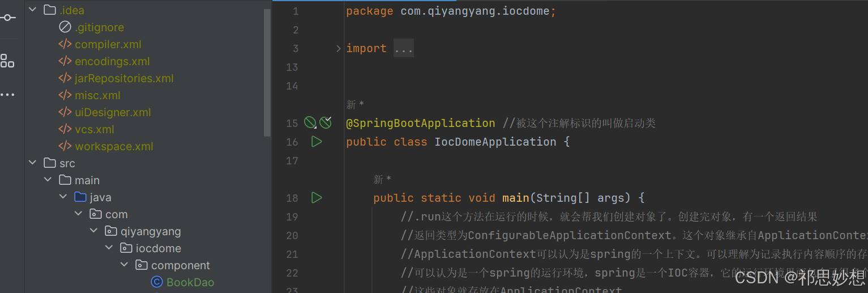Select misc.xml in project tree
The image size is (868, 293).
tap(97, 95)
